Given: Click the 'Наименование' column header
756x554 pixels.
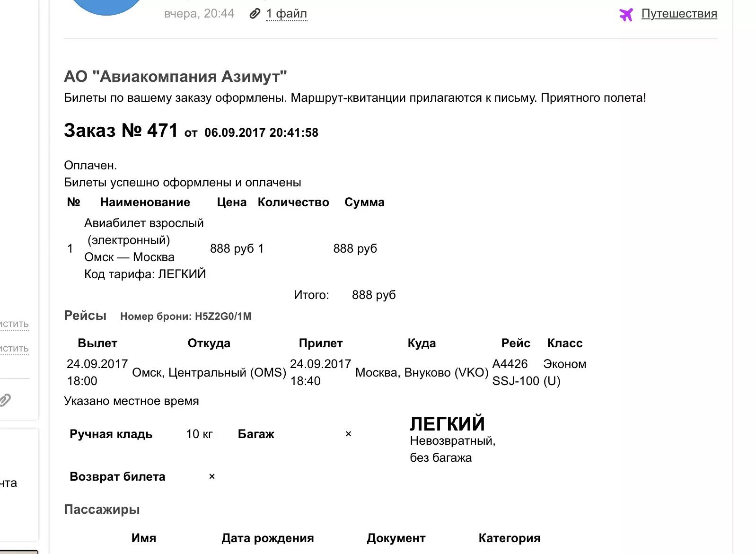Looking at the screenshot, I should 145,202.
